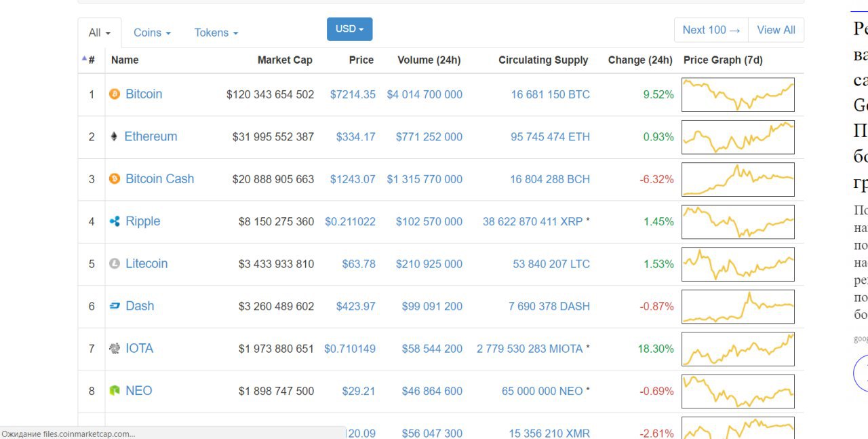Open the Tokens dropdown tab
Screen dimensions: 868x439
pyautogui.click(x=216, y=33)
